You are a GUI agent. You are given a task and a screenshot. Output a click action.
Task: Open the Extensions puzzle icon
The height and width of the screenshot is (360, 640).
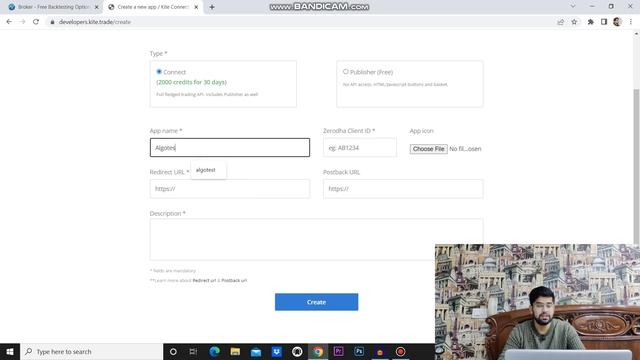pos(591,22)
